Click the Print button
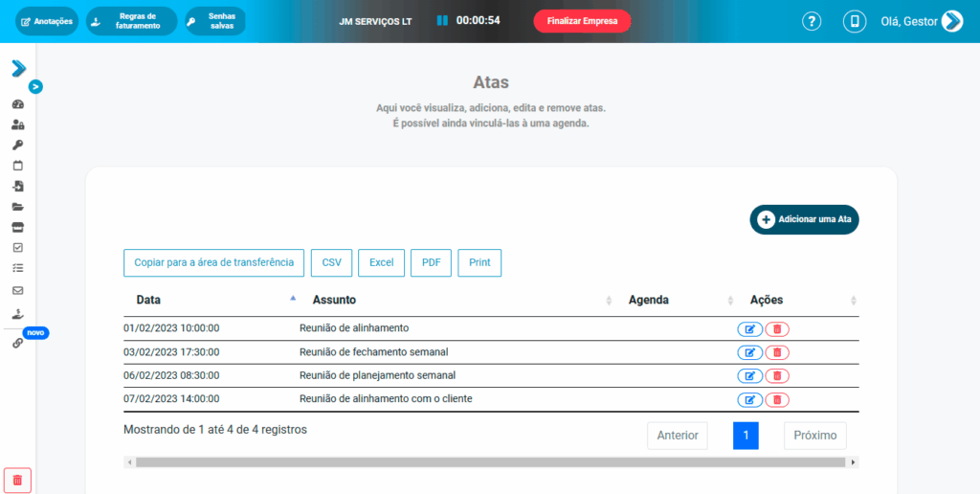Image resolution: width=980 pixels, height=494 pixels. click(x=480, y=262)
